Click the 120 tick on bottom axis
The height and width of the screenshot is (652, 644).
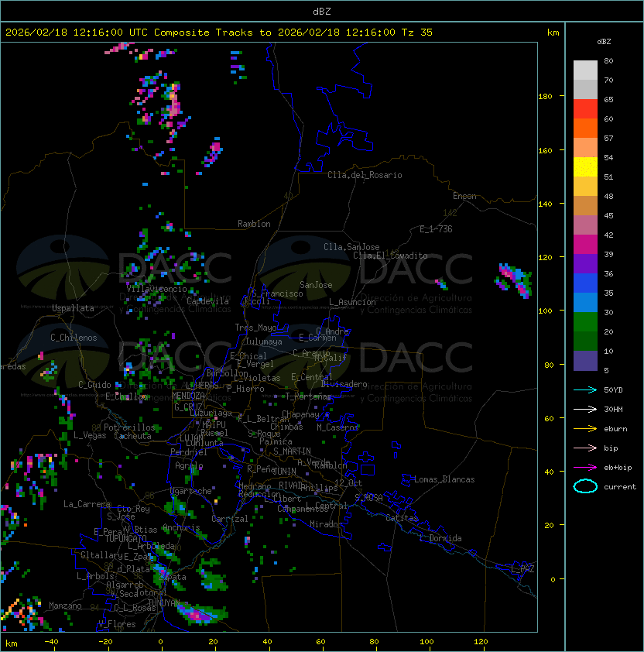tap(480, 642)
